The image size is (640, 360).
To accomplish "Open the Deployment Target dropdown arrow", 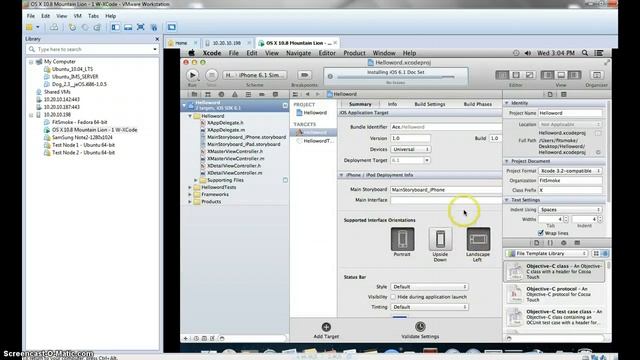I will 427,160.
